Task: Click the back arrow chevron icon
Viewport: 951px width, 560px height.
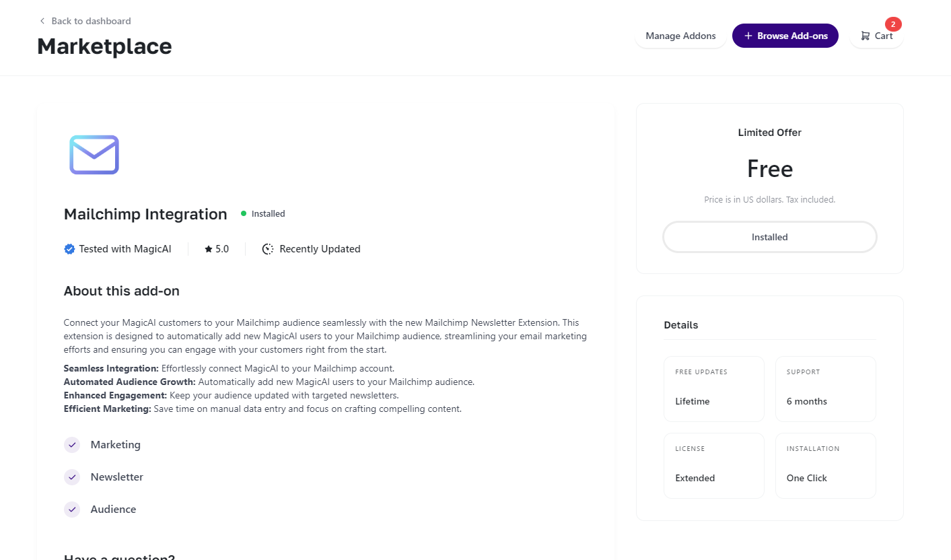Action: pyautogui.click(x=42, y=21)
